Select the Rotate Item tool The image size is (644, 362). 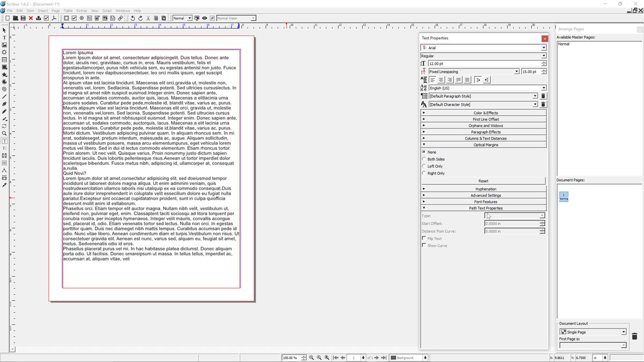[4, 126]
